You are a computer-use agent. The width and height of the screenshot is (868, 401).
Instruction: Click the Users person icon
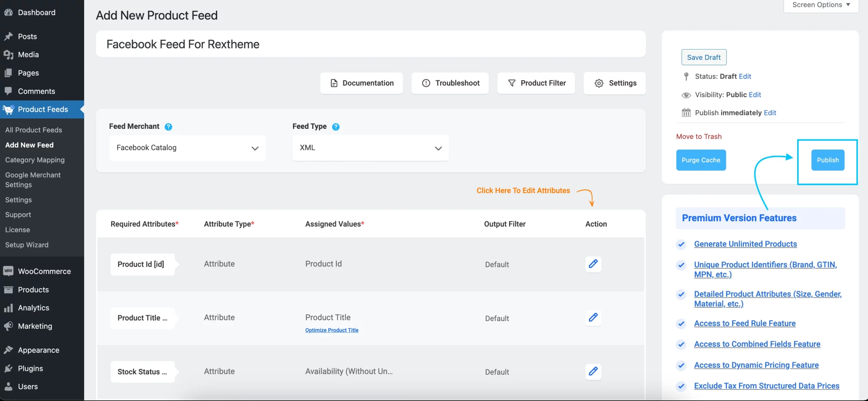pyautogui.click(x=8, y=386)
